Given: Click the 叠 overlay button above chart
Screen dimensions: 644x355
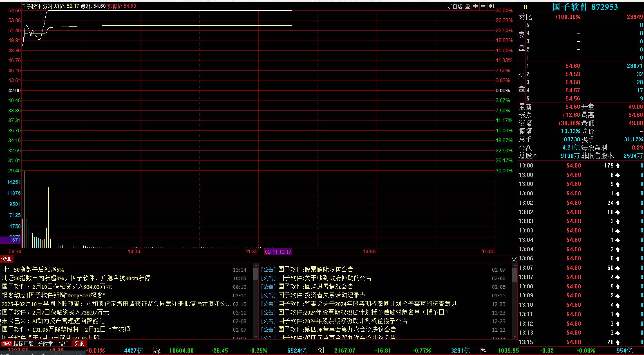Looking at the screenshot, I should coord(467,6).
